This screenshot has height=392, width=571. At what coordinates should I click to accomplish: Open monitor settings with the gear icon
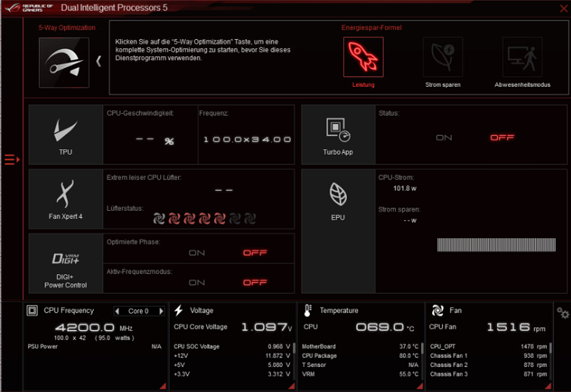point(562,313)
